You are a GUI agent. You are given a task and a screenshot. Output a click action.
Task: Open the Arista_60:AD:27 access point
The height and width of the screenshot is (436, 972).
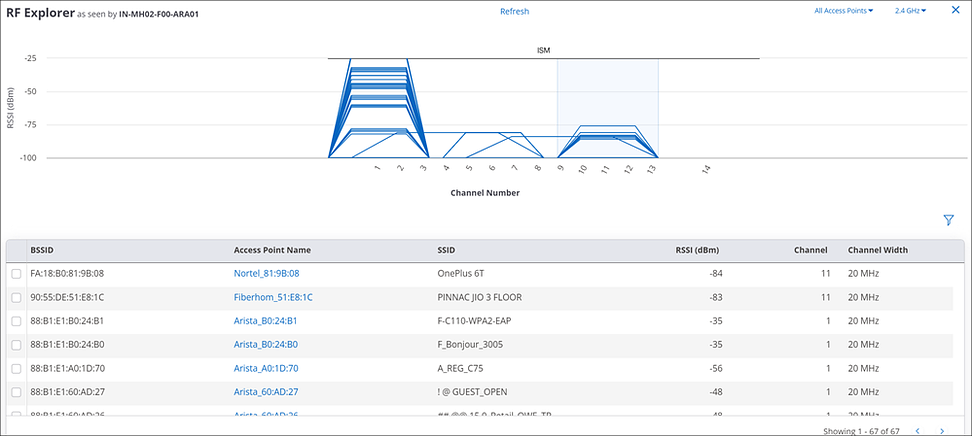point(265,391)
